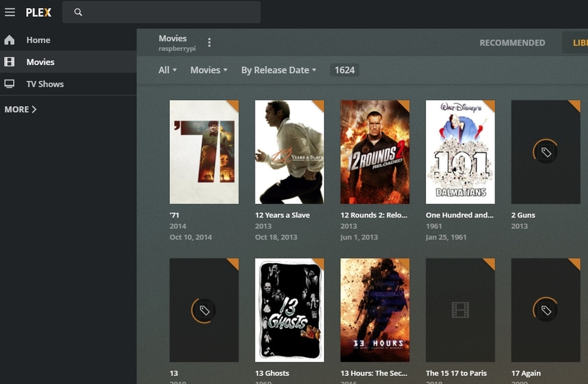Click the Home house icon in sidebar
588x384 pixels.
pyautogui.click(x=9, y=40)
